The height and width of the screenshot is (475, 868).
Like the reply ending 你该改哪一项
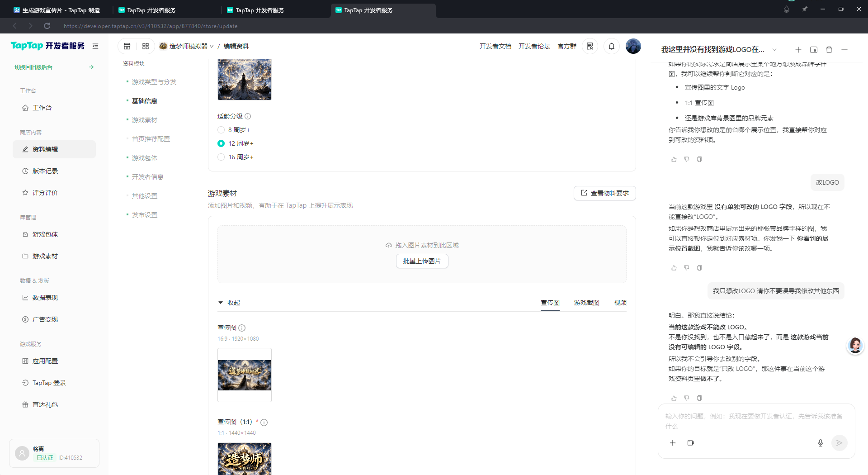click(674, 268)
